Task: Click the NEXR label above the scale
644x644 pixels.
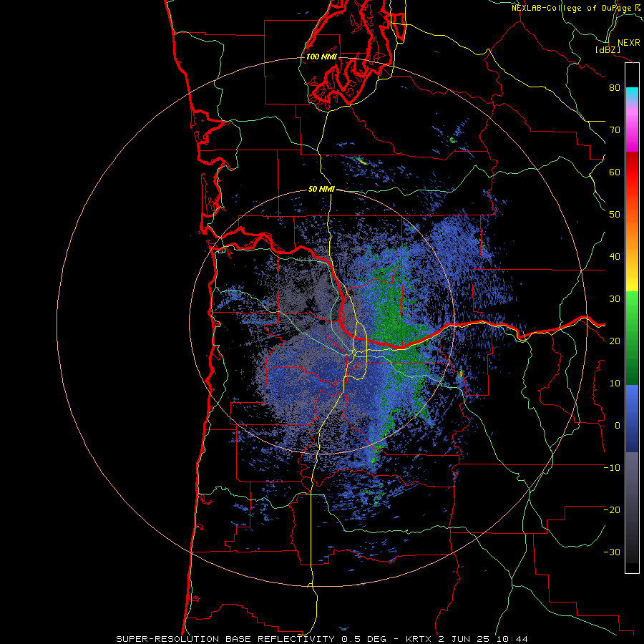Action: pyautogui.click(x=629, y=43)
